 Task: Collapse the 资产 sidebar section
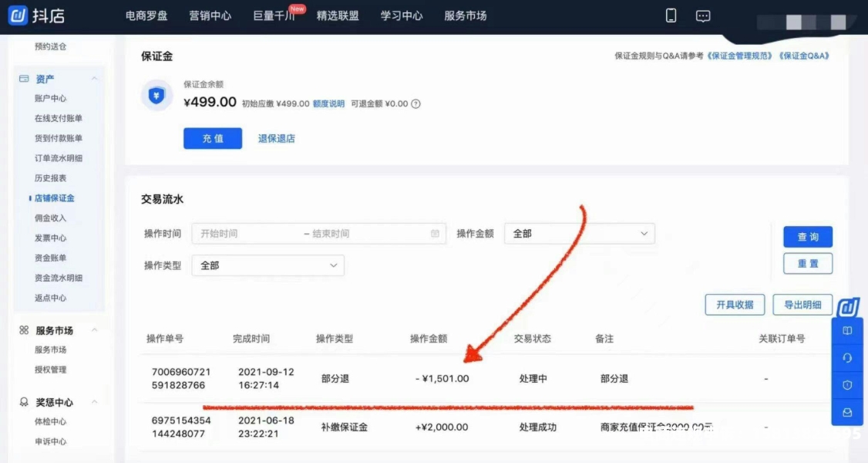pyautogui.click(x=94, y=79)
